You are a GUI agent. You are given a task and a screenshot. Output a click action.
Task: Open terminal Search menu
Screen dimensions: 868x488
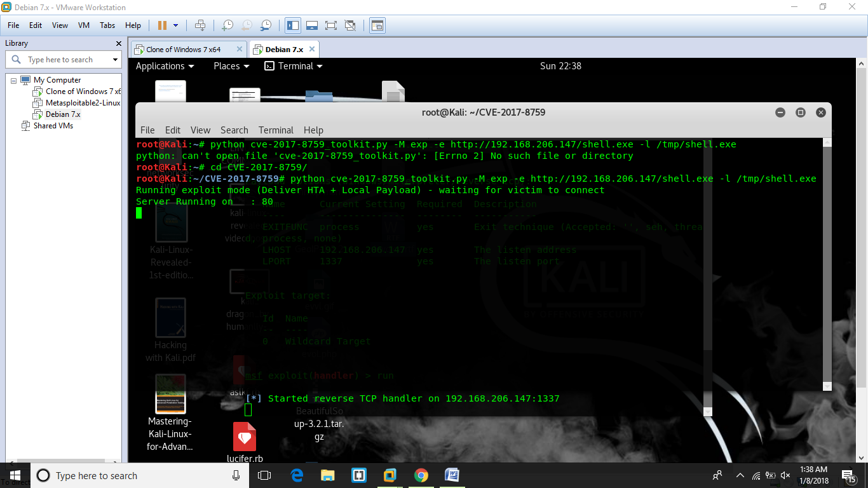pos(234,130)
